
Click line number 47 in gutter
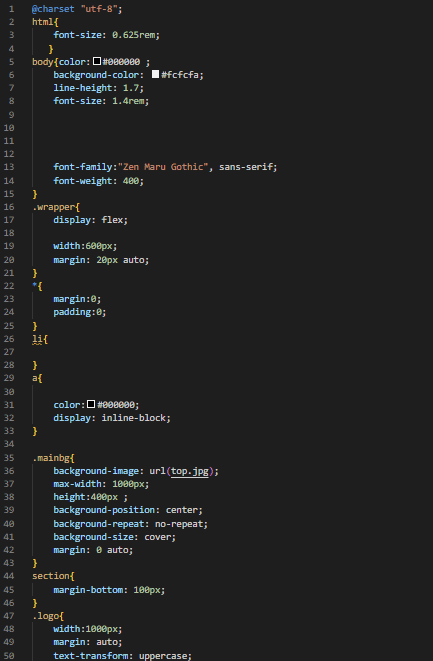(x=9, y=616)
